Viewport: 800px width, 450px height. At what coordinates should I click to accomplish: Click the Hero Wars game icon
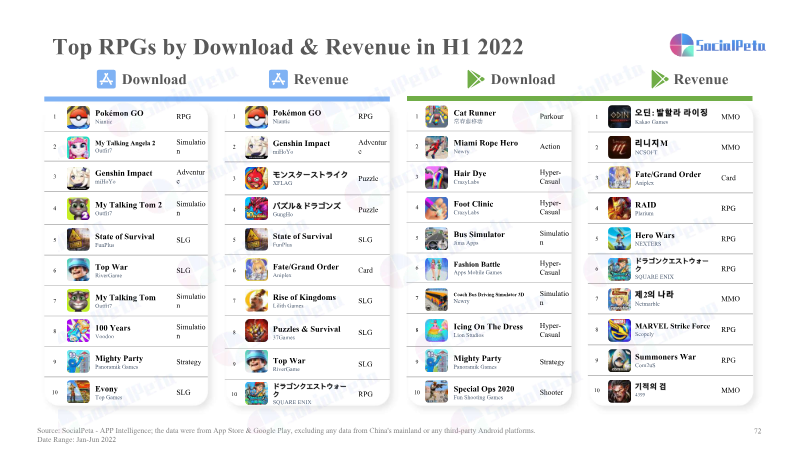pos(619,238)
